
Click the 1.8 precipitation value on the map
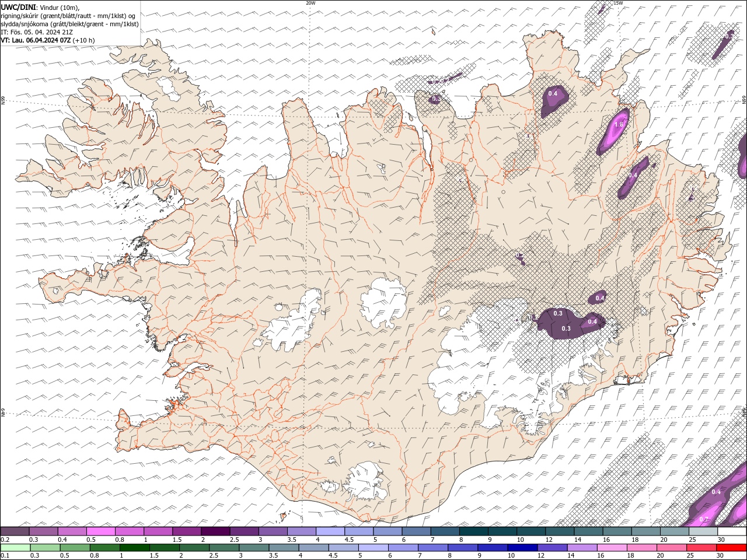coord(619,124)
